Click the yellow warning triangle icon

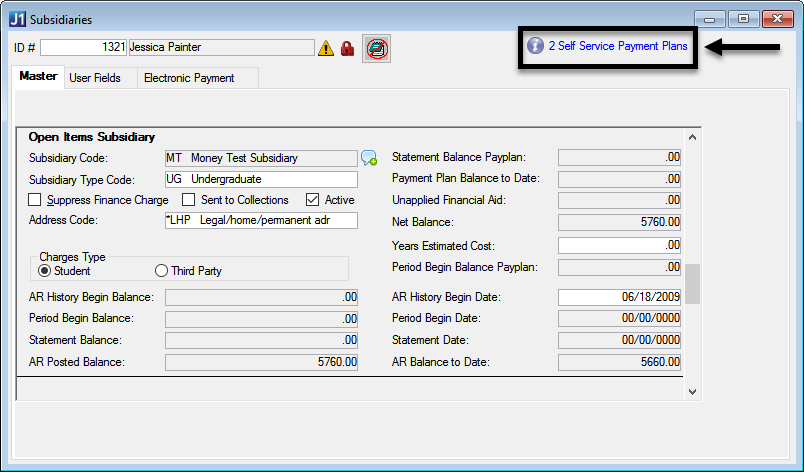click(326, 49)
